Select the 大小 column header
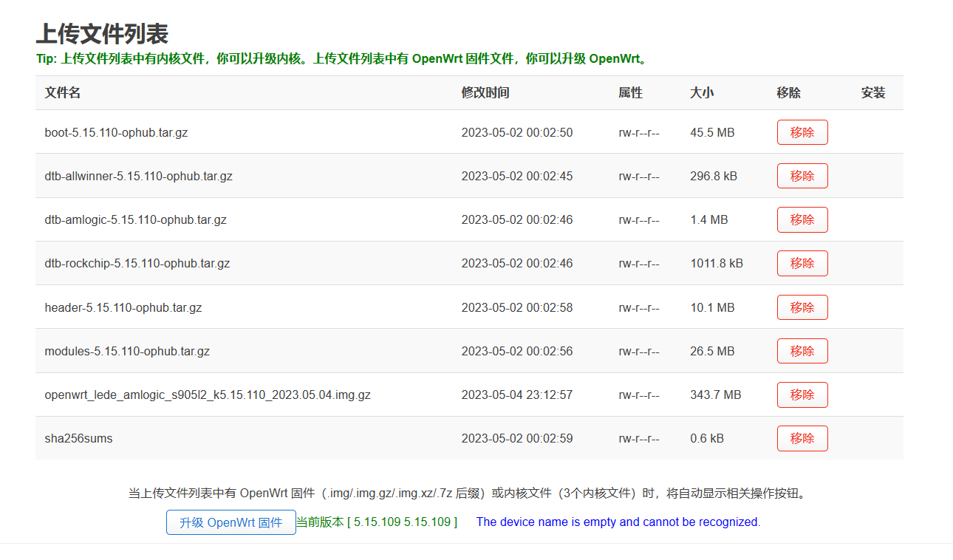This screenshot has height=560, width=953. pos(697,92)
